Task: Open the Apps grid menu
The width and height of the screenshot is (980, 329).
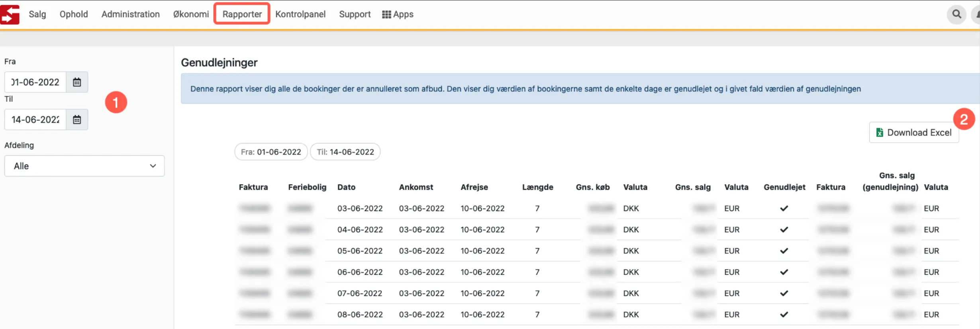Action: 398,14
